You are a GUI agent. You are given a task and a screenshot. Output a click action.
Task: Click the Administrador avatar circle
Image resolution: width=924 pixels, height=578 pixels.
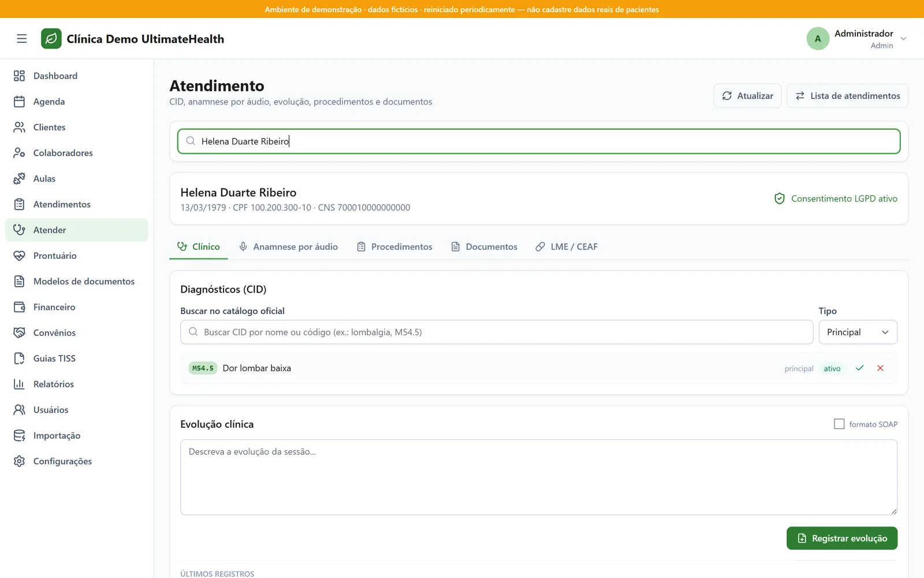coord(818,39)
